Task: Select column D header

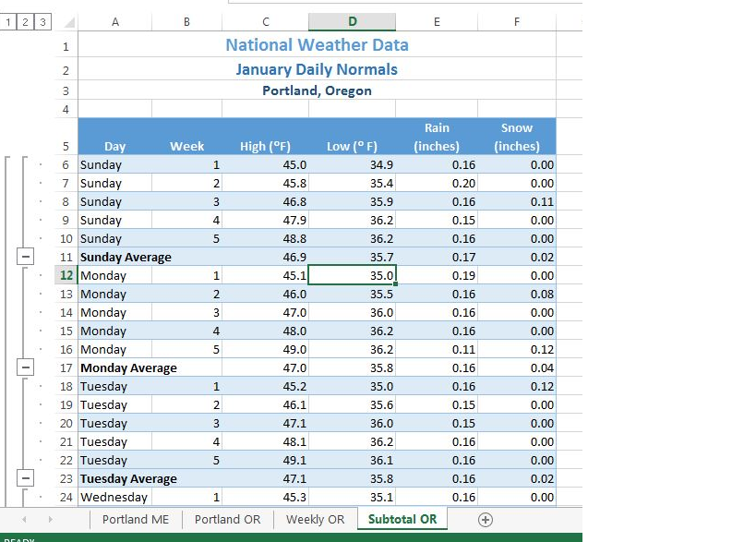Action: pyautogui.click(x=352, y=22)
